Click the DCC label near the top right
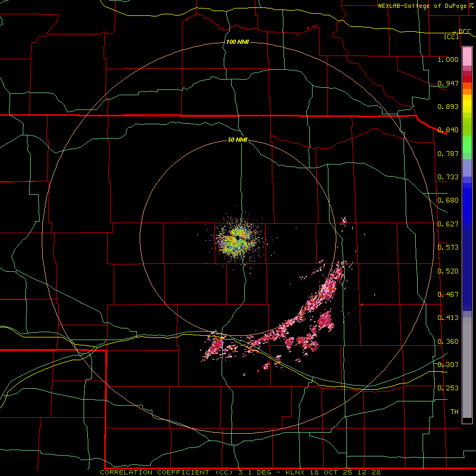The image size is (476, 476). click(x=464, y=32)
